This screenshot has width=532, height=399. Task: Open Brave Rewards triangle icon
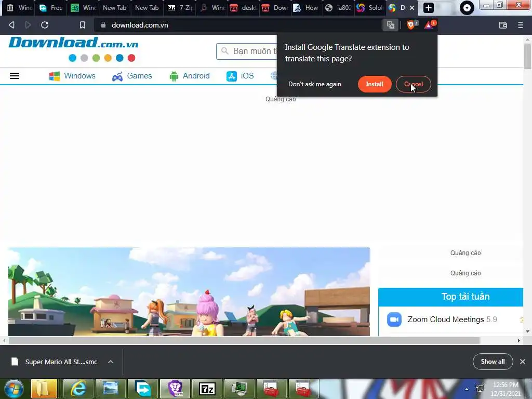click(429, 25)
